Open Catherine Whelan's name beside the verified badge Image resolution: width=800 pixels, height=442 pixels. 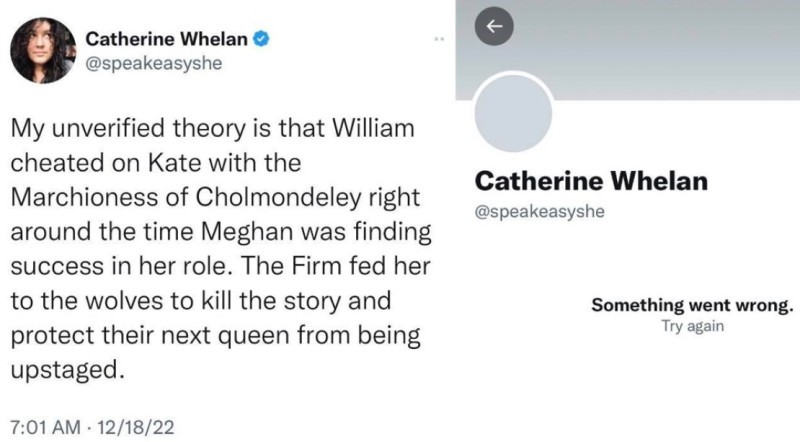[166, 39]
